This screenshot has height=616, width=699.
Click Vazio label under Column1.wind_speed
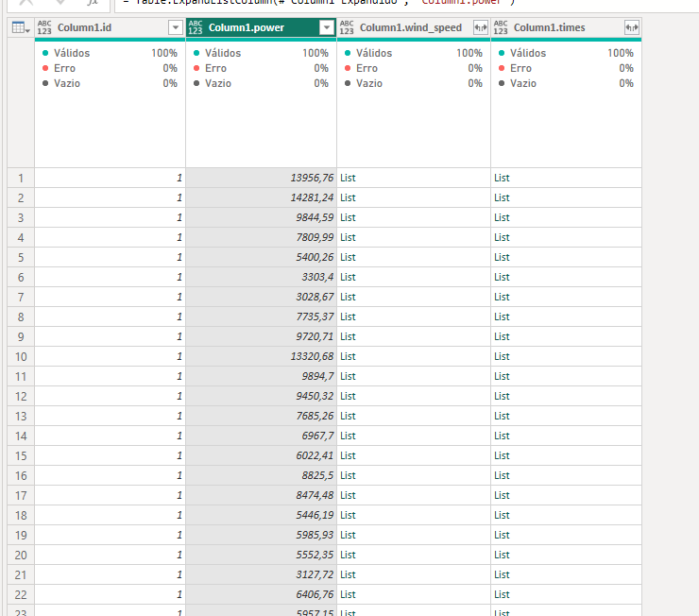[x=369, y=83]
